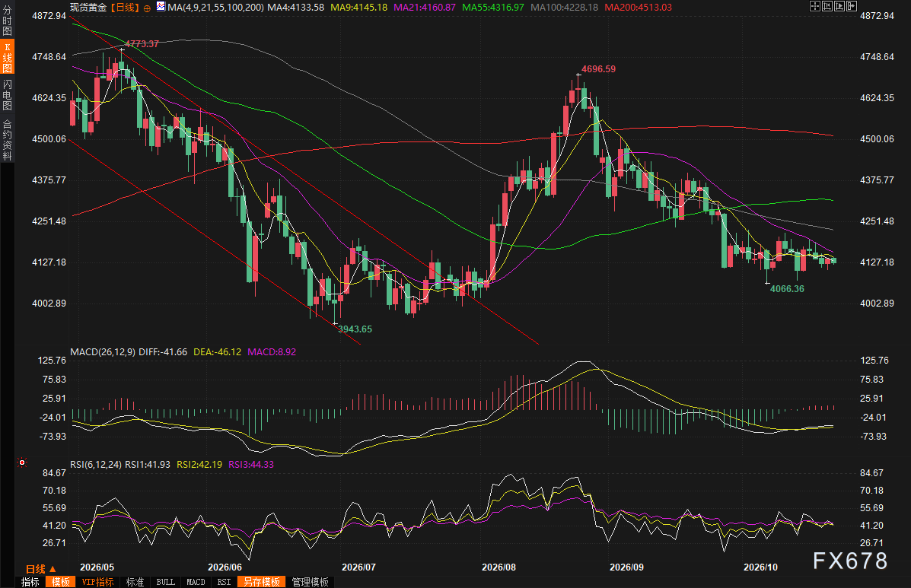Screen dimensions: 911x588
Task: Select the K线图 sidebar tab
Action: point(7,57)
